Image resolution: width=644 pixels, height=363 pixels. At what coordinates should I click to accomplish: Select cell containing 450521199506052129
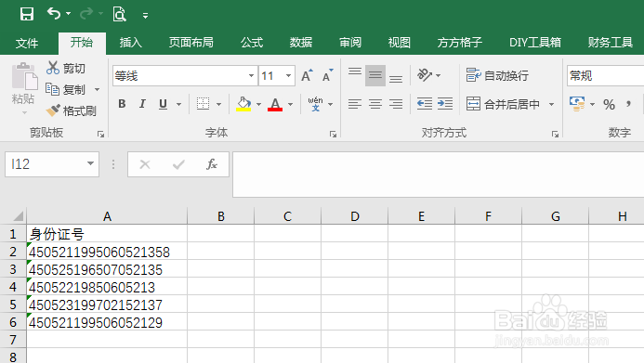(x=107, y=322)
